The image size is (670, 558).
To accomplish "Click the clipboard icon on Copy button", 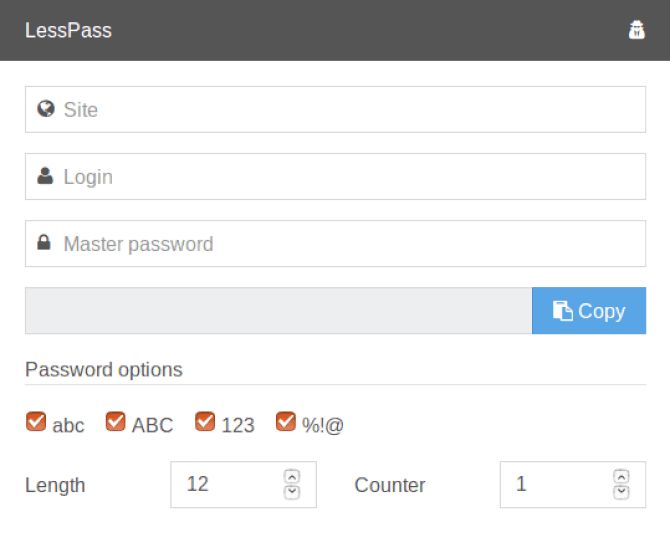I will coord(563,311).
